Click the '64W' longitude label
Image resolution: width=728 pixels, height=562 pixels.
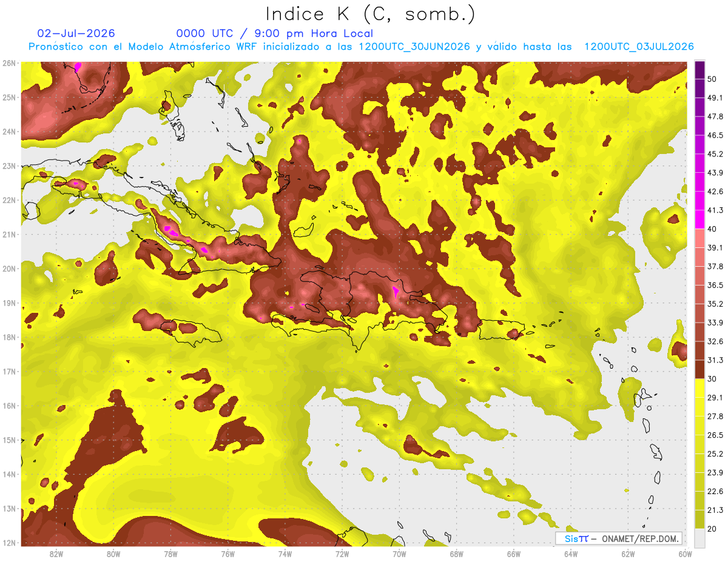coord(571,554)
